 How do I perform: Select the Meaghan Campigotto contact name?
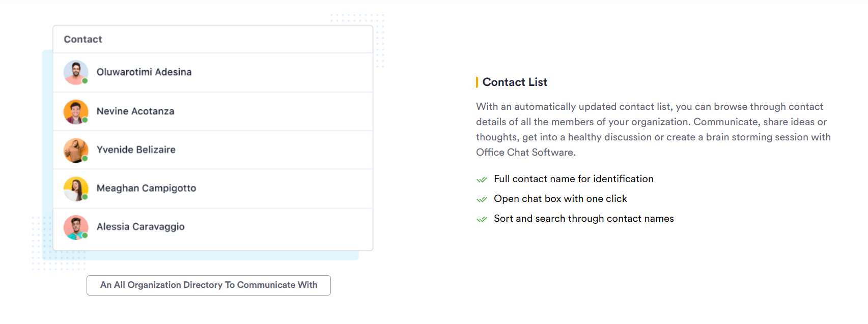[146, 188]
